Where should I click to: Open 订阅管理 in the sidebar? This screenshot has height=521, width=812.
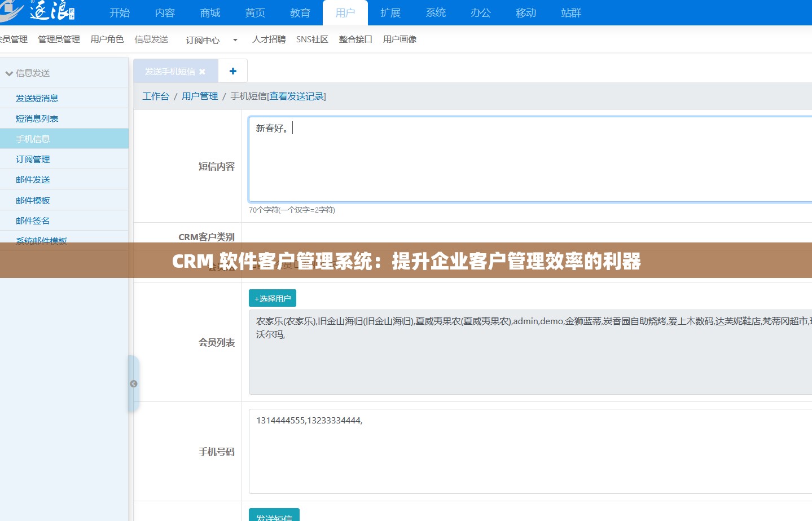(x=33, y=159)
